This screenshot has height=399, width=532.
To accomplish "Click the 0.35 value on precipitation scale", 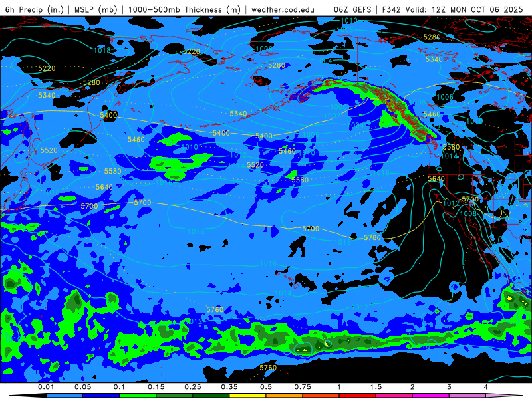I will coord(229,387).
